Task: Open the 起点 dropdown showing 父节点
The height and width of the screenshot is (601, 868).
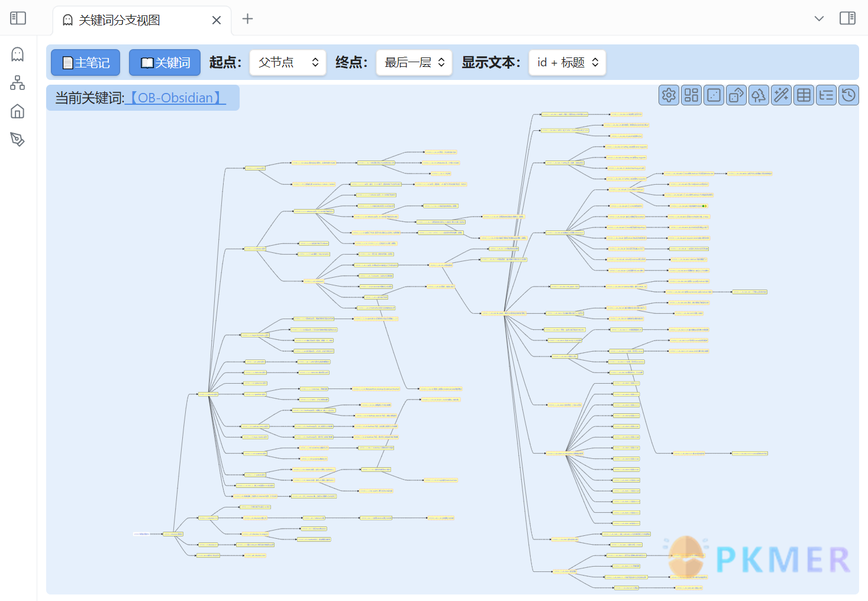Action: pyautogui.click(x=288, y=62)
